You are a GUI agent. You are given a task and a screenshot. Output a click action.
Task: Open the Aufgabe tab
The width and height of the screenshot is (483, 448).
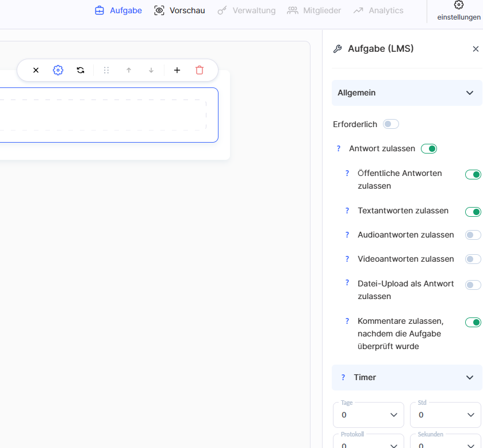pyautogui.click(x=118, y=10)
